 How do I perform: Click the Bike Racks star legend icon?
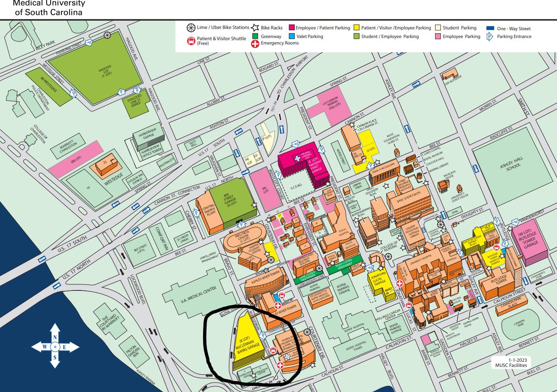255,28
